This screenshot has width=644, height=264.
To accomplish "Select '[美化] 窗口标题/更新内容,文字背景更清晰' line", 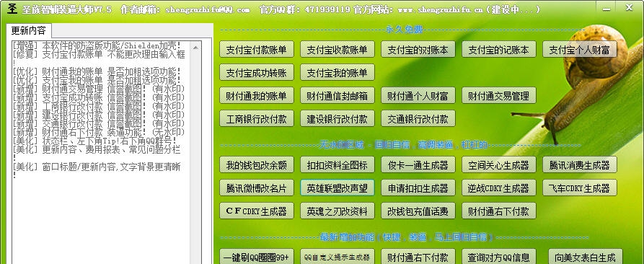I will point(97,167).
